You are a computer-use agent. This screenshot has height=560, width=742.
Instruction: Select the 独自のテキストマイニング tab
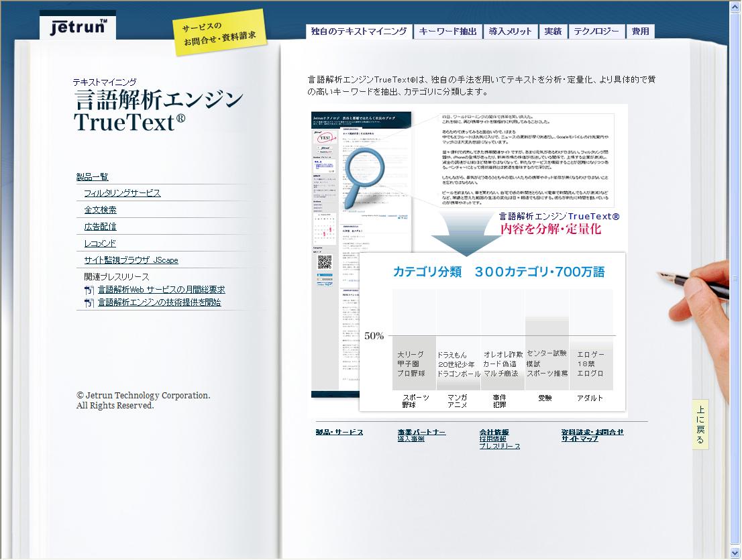359,32
